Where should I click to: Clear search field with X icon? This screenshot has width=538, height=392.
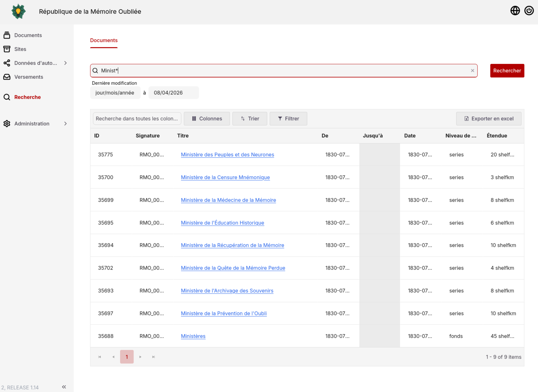472,71
